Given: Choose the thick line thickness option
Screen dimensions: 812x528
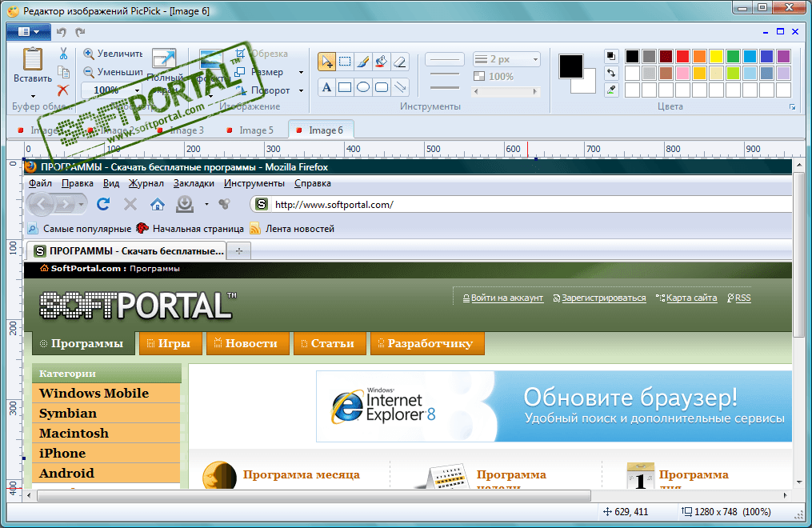Looking at the screenshot, I should [445, 87].
